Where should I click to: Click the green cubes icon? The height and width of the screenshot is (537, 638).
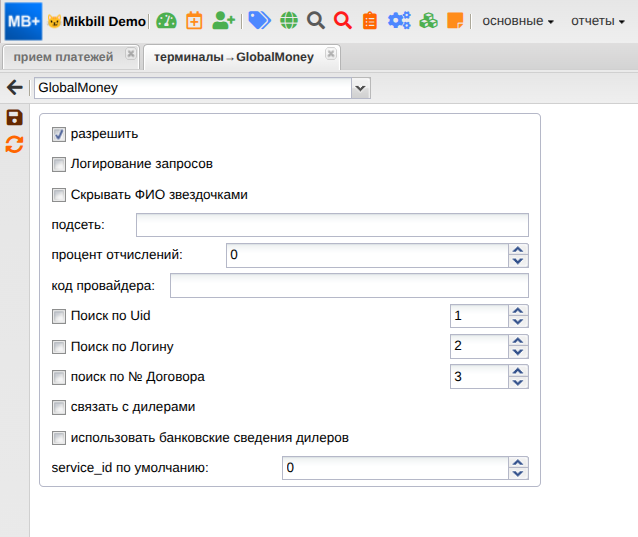(x=428, y=21)
